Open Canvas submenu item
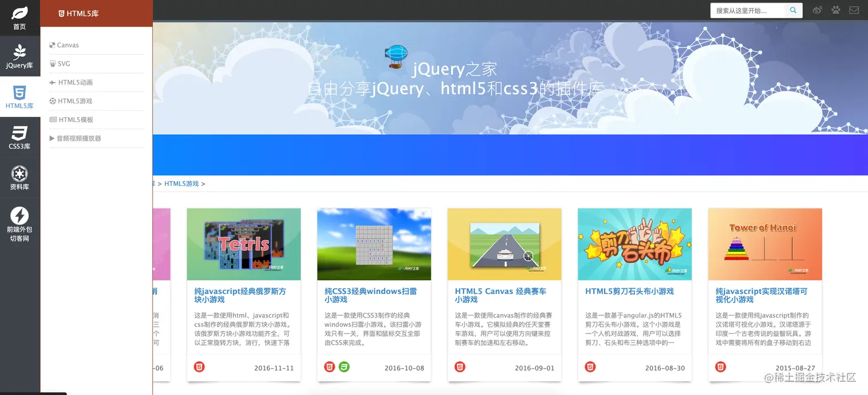The image size is (868, 395). [96, 45]
